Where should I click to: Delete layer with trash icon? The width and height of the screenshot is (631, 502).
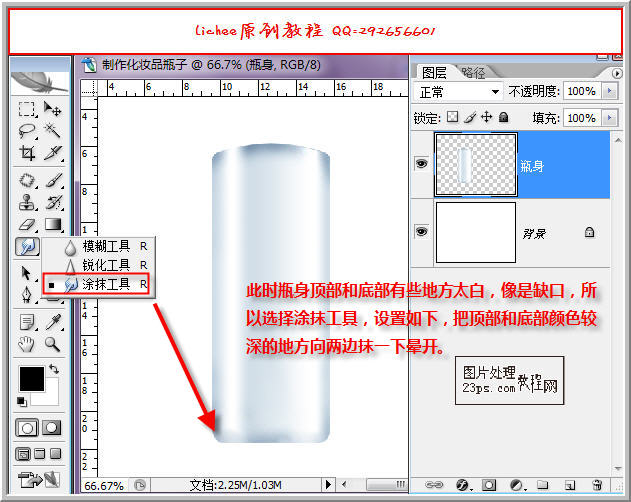[598, 485]
